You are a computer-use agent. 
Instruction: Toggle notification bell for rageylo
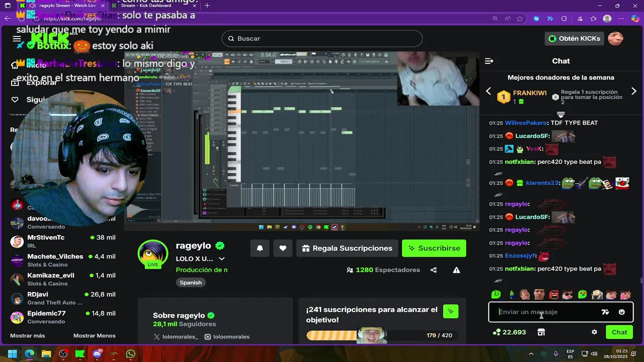pyautogui.click(x=260, y=248)
